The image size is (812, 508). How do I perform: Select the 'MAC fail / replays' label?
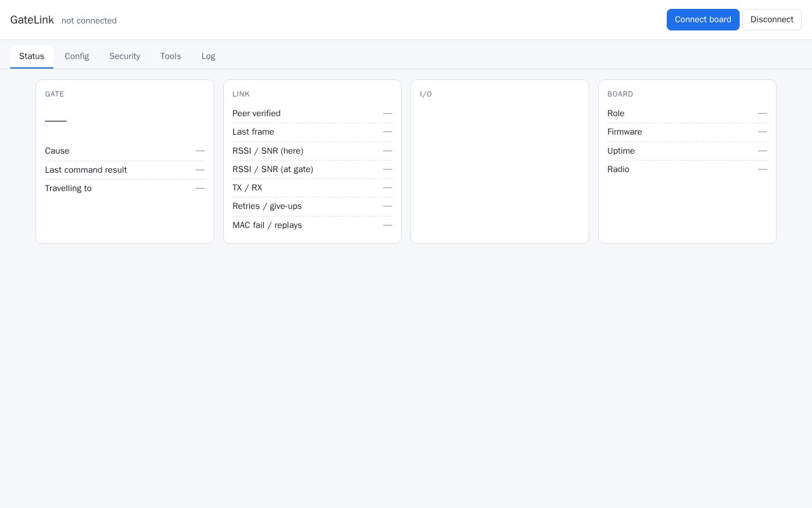pos(267,225)
